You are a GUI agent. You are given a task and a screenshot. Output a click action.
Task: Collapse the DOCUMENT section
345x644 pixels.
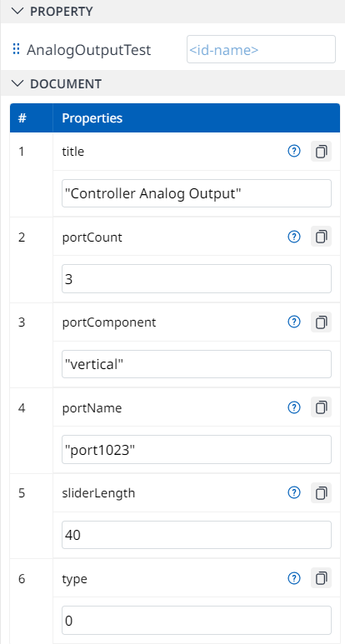pyautogui.click(x=17, y=84)
